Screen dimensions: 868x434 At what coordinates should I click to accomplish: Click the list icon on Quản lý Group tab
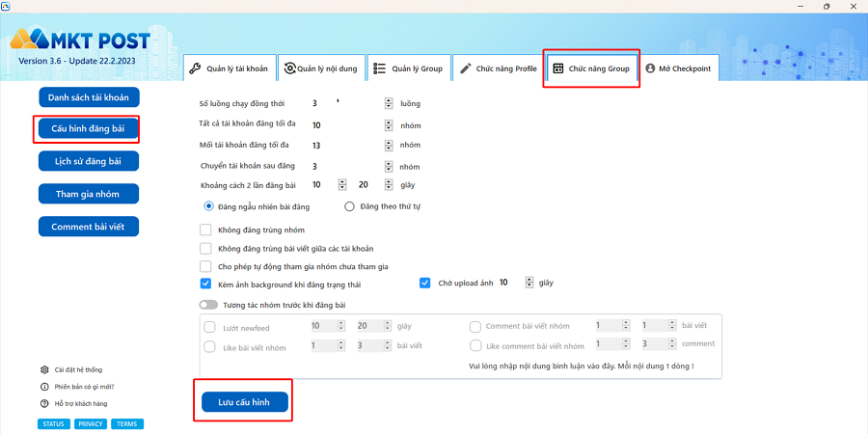[380, 68]
